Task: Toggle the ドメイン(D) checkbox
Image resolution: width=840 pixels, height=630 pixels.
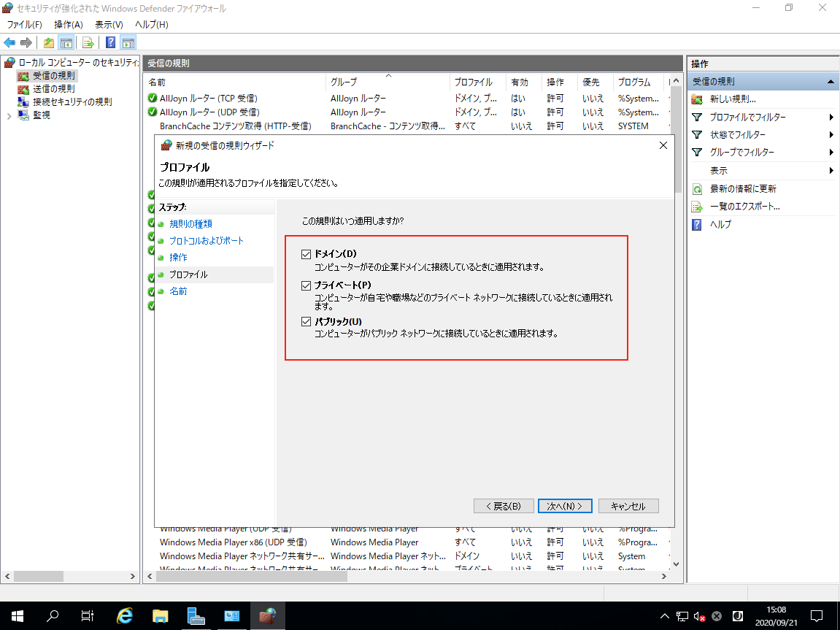Action: (x=306, y=255)
